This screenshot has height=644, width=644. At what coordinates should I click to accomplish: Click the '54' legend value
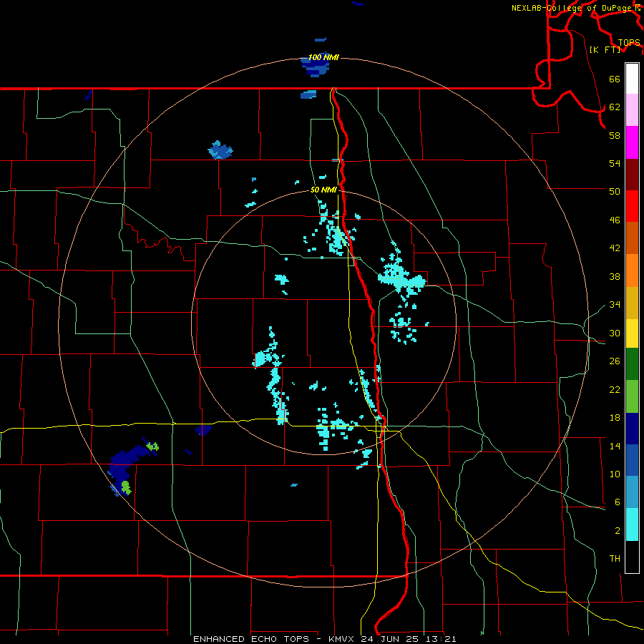(x=615, y=163)
